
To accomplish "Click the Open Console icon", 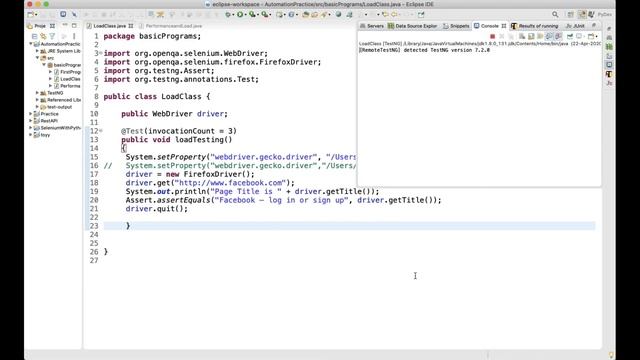I will [x=591, y=36].
